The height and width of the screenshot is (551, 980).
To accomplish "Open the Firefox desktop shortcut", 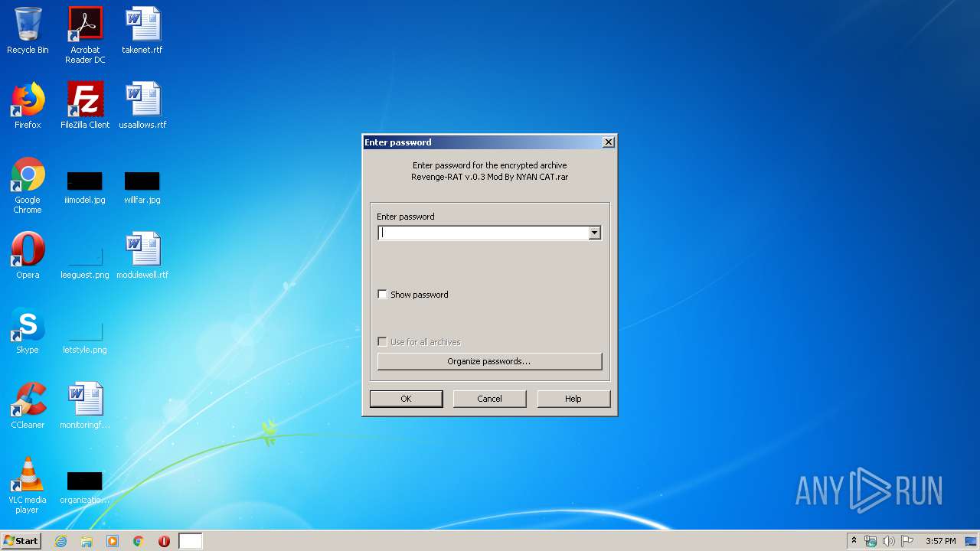I will click(28, 106).
